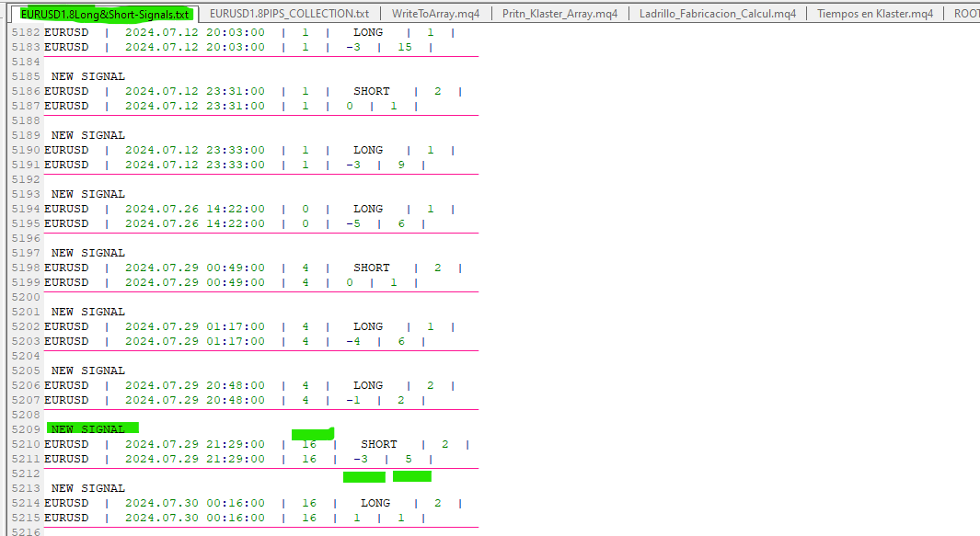Click timestamp 2024.07.26 14:22:00 on line 5194
Screen dimensions: 980x536
[195, 209]
